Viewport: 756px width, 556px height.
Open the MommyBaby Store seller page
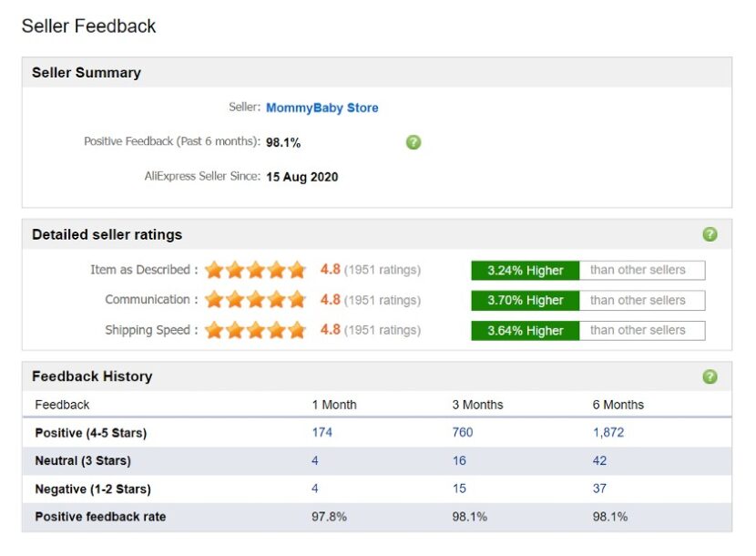pyautogui.click(x=322, y=108)
